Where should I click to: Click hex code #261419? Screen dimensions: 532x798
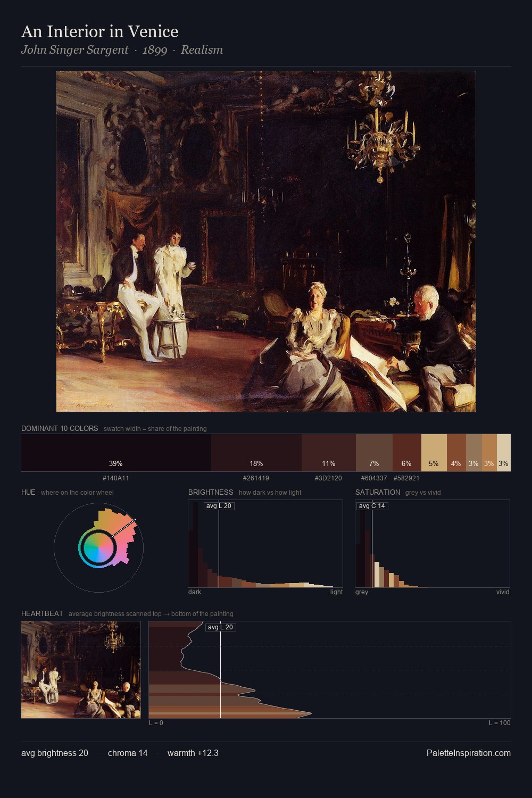point(256,478)
